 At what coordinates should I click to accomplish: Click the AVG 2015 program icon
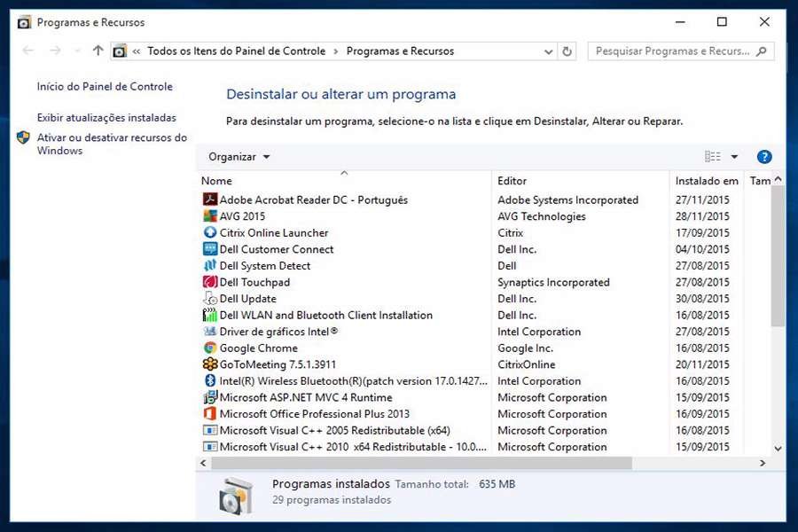tap(210, 215)
